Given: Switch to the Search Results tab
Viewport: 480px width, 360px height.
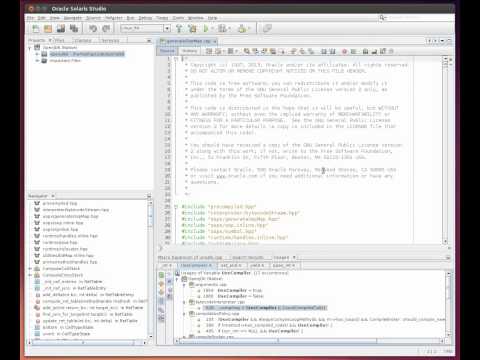Looking at the screenshot, I should [x=248, y=257].
